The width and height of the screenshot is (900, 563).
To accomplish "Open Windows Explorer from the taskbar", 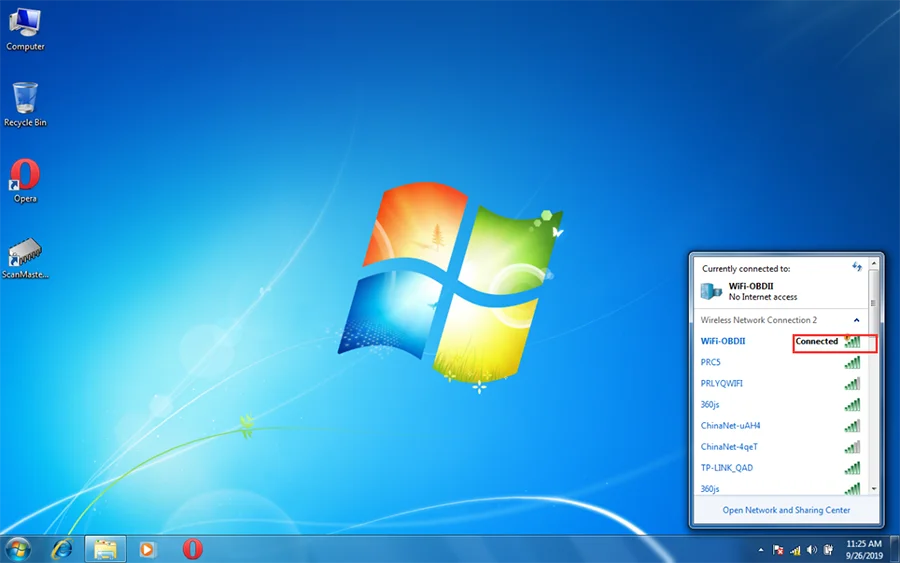I will click(x=105, y=549).
